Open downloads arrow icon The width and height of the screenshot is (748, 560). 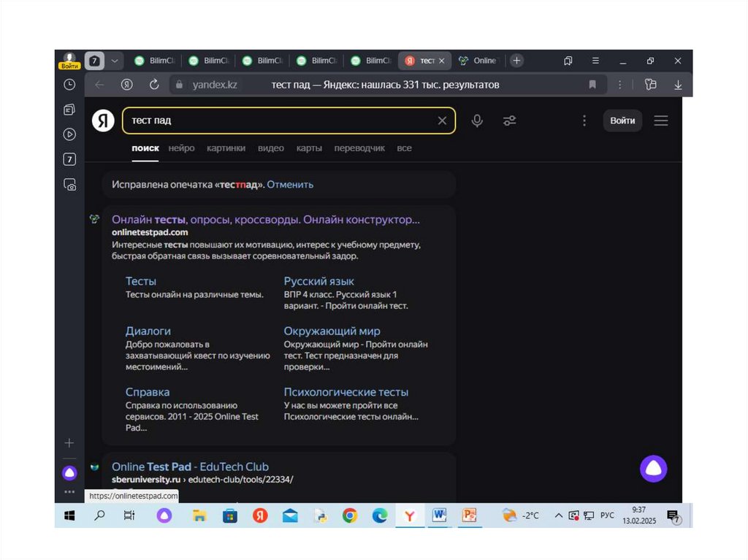pos(678,85)
